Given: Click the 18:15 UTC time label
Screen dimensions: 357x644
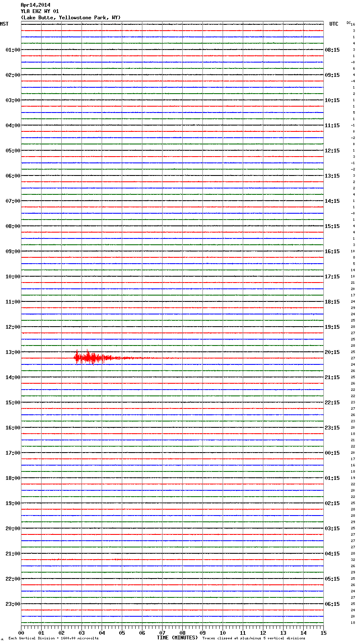Looking at the screenshot, I should coord(332,302).
